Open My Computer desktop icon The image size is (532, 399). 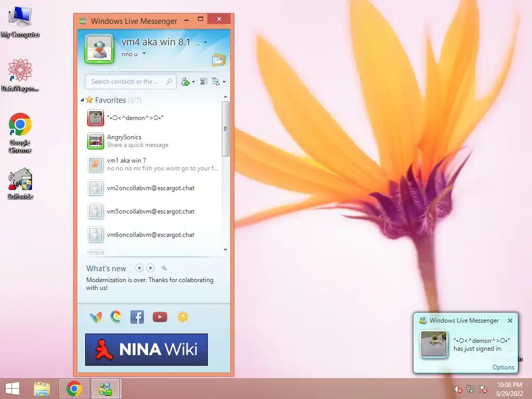pos(20,21)
